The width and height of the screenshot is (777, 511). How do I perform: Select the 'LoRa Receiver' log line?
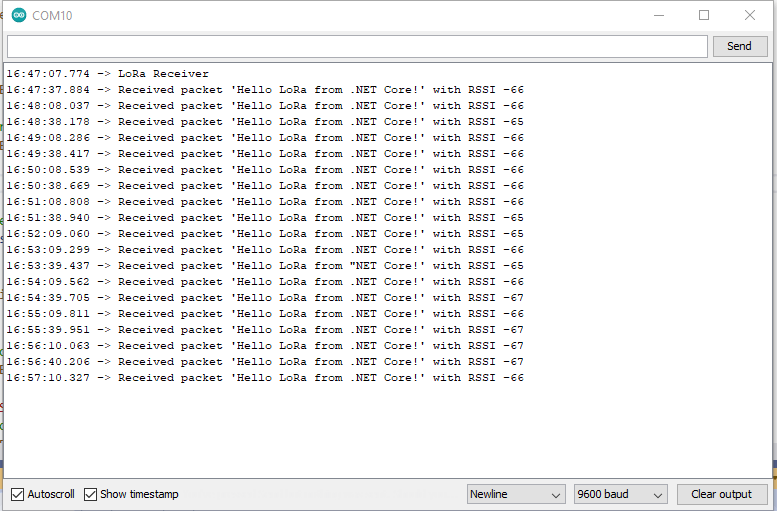(x=108, y=74)
